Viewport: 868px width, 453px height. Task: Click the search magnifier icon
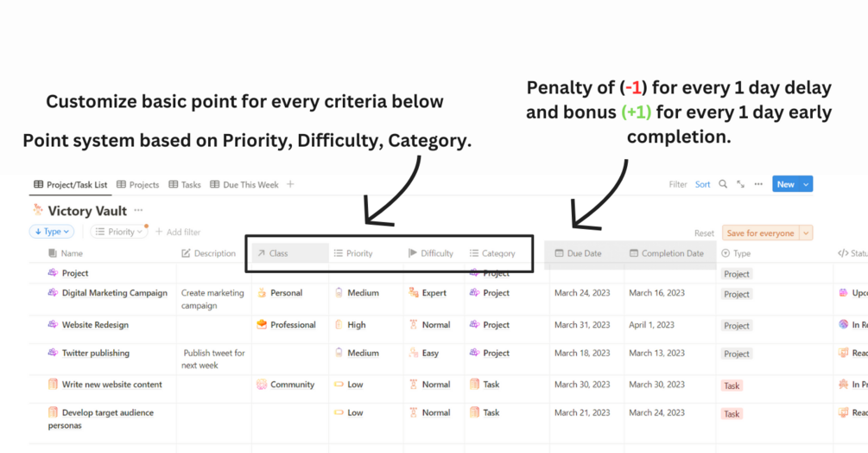[x=723, y=184]
